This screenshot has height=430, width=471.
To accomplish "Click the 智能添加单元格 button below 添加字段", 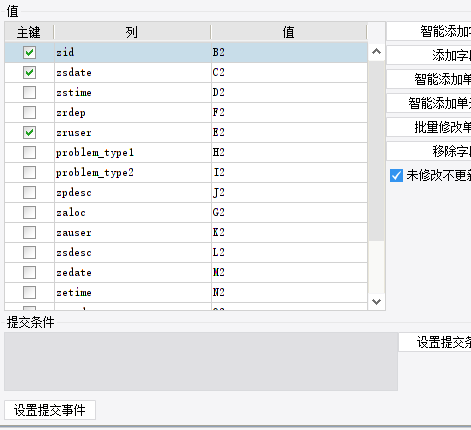I will [x=429, y=79].
